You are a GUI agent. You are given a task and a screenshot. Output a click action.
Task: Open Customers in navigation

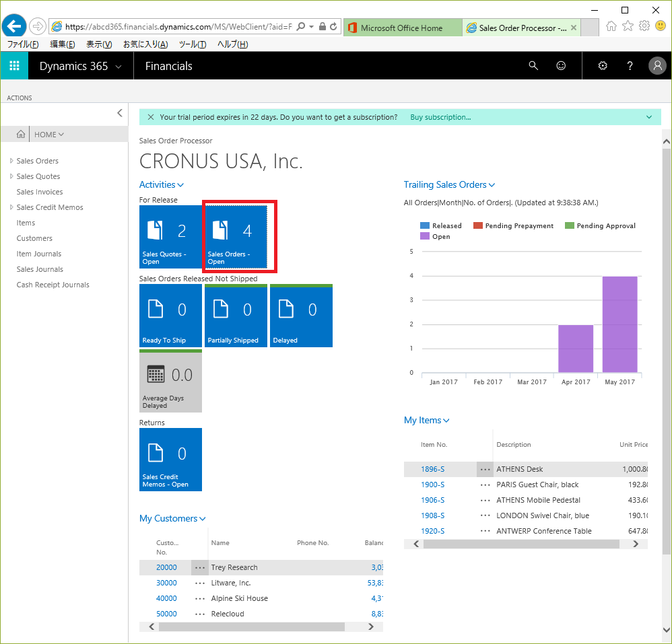point(34,238)
